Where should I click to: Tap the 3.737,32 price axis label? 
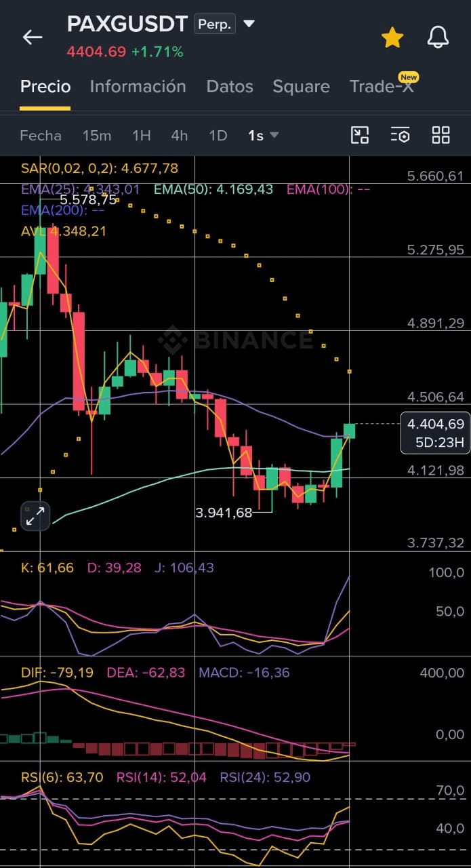[x=436, y=542]
